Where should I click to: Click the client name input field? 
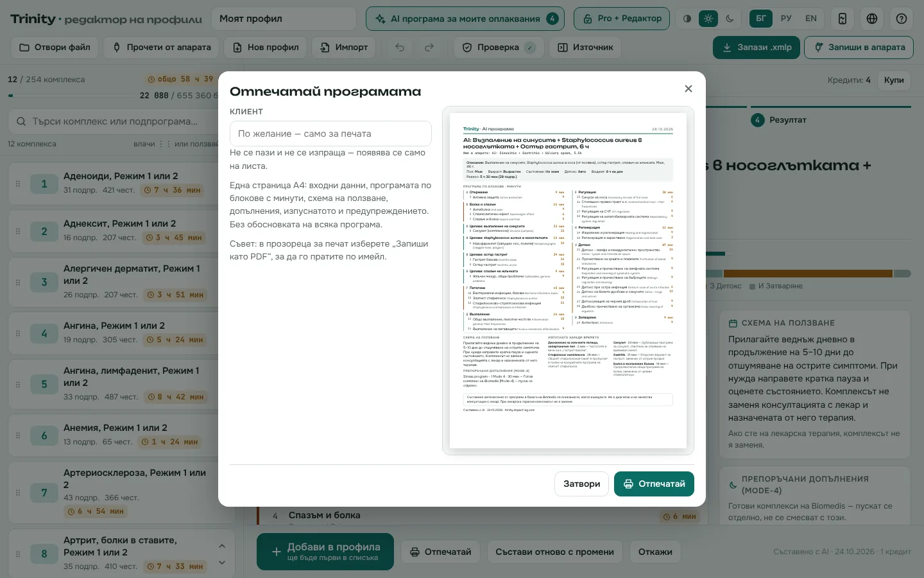[330, 134]
